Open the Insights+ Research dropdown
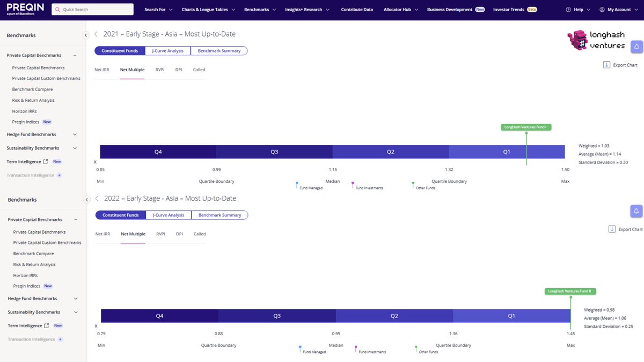Viewport: 644px width, 362px height. (x=307, y=10)
